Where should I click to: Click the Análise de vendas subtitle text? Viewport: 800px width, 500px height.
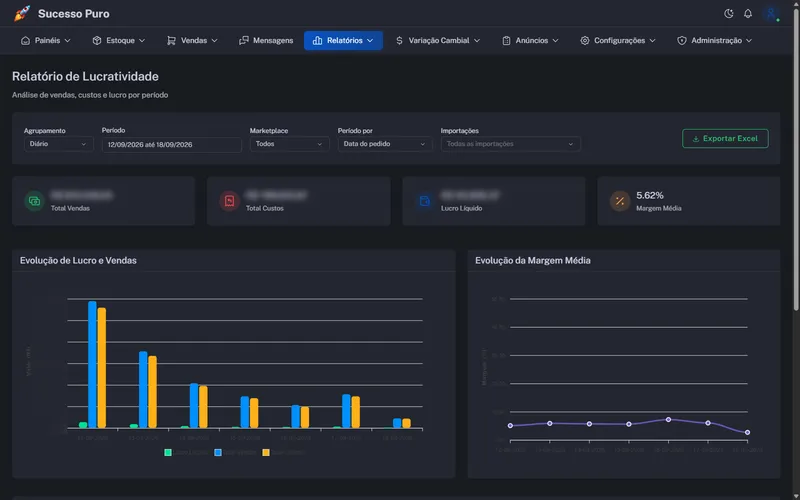[x=90, y=95]
